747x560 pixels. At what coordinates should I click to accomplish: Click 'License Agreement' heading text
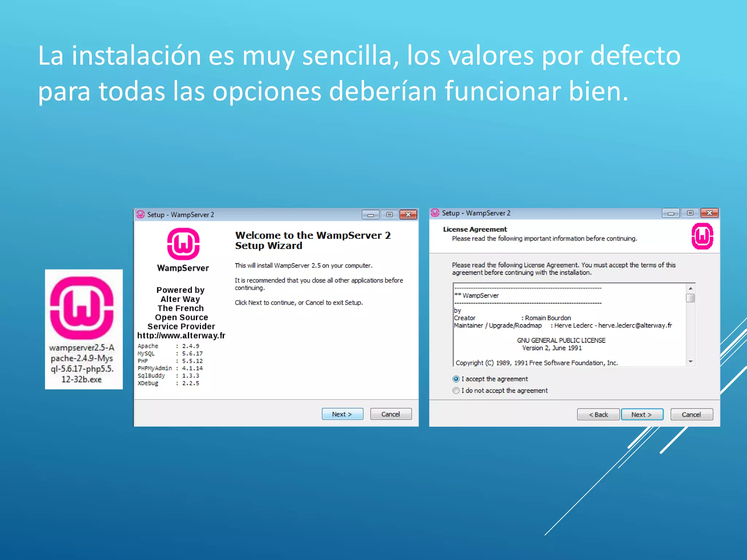point(475,229)
